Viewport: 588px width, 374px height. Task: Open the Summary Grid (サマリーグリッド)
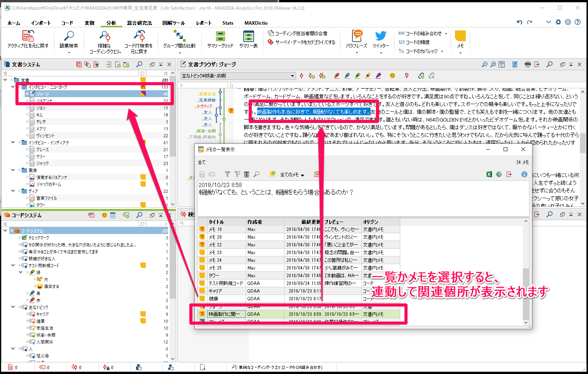click(x=220, y=40)
